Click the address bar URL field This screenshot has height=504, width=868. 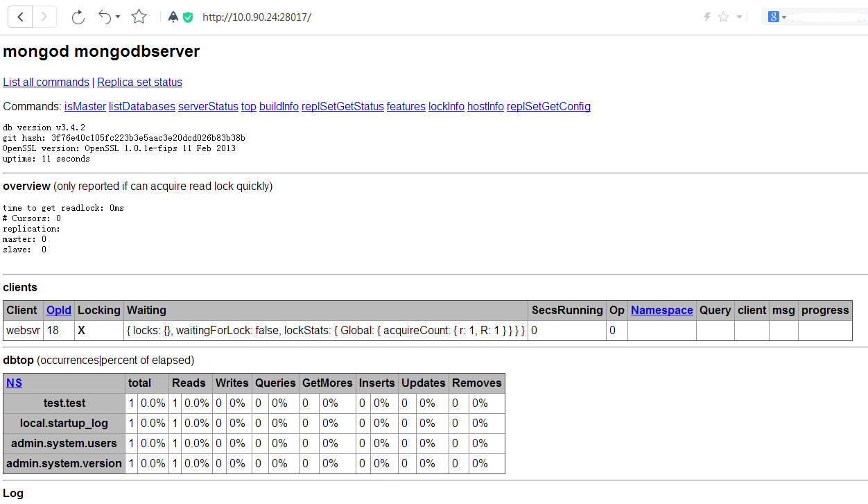point(257,17)
